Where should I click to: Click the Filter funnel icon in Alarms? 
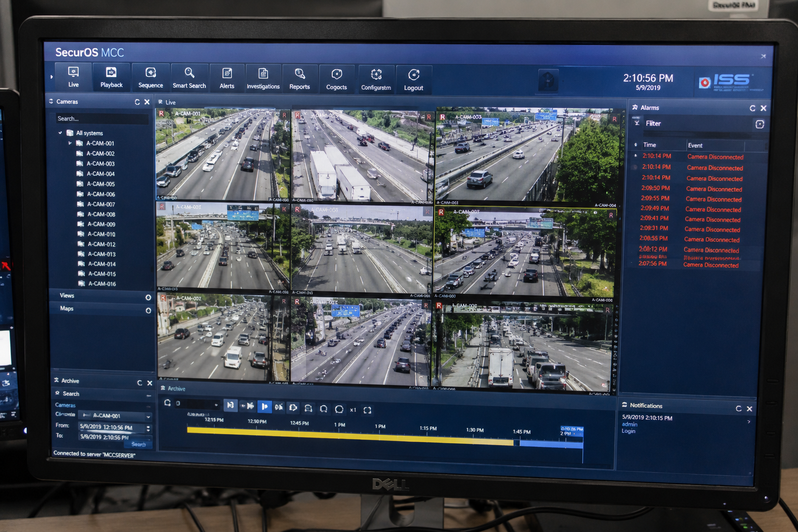point(636,122)
